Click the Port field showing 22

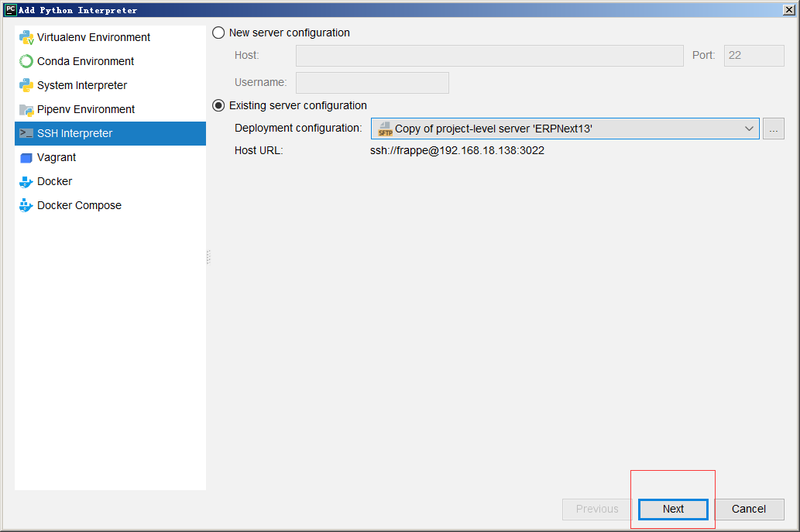coord(754,56)
